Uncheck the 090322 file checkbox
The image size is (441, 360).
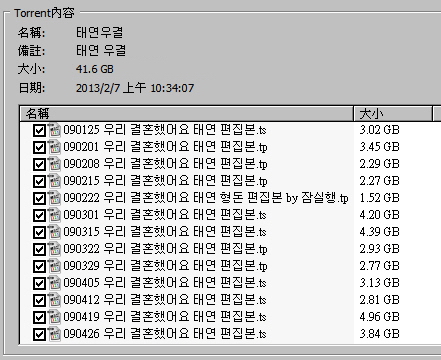click(x=39, y=249)
